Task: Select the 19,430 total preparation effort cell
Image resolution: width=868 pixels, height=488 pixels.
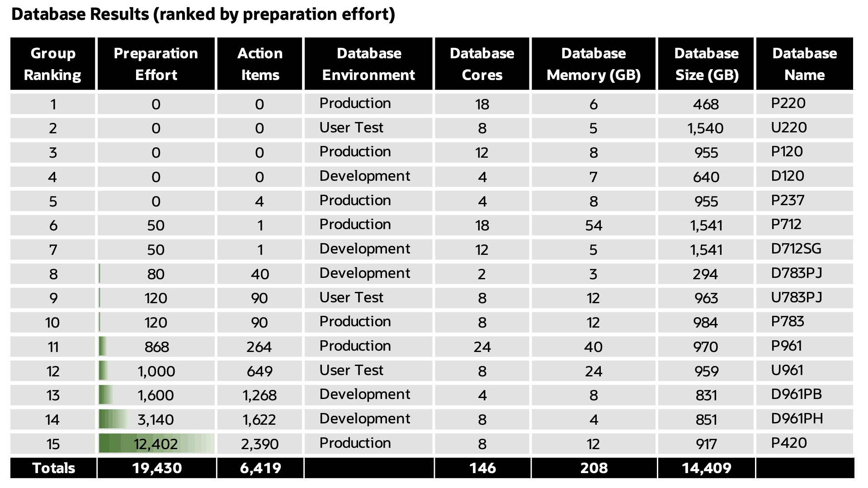Action: click(x=157, y=468)
